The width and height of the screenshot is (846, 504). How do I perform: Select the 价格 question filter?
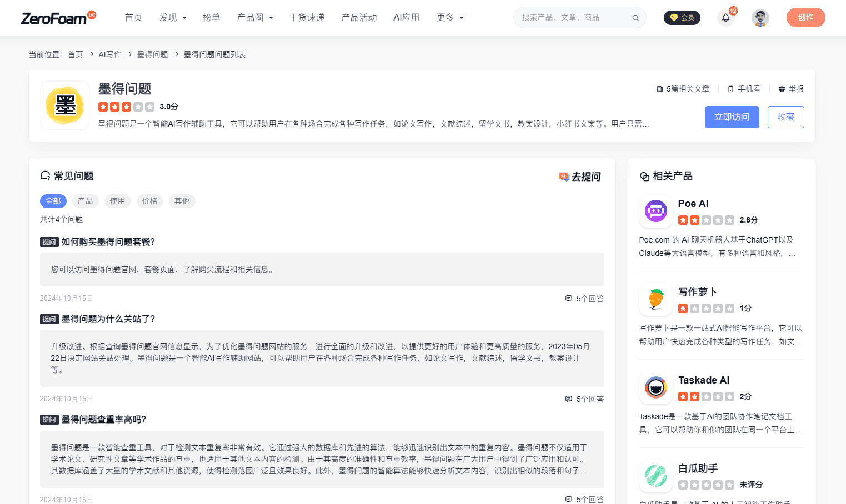coord(149,201)
